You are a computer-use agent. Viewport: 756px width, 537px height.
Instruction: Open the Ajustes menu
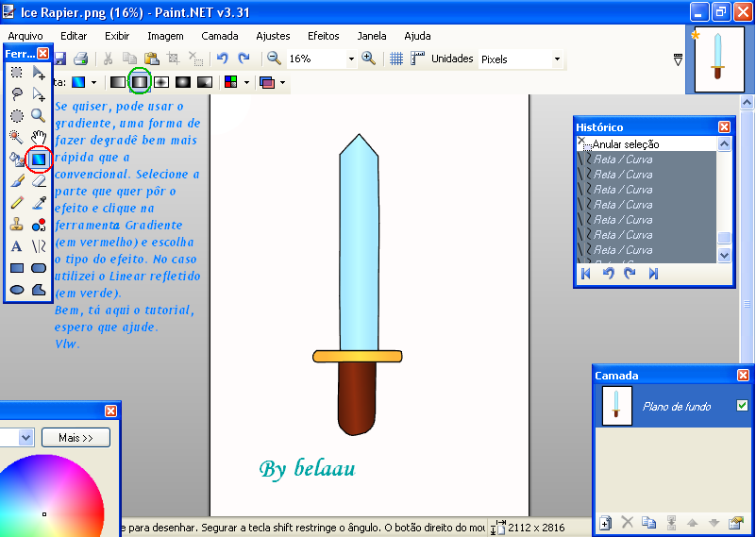coord(273,36)
